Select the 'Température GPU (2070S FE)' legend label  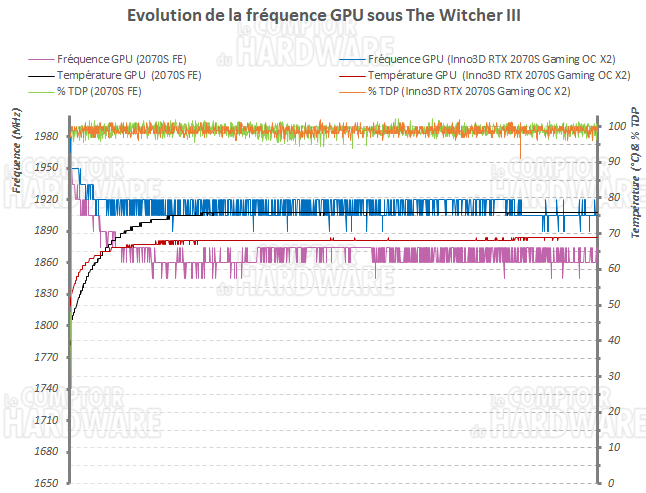[131, 75]
